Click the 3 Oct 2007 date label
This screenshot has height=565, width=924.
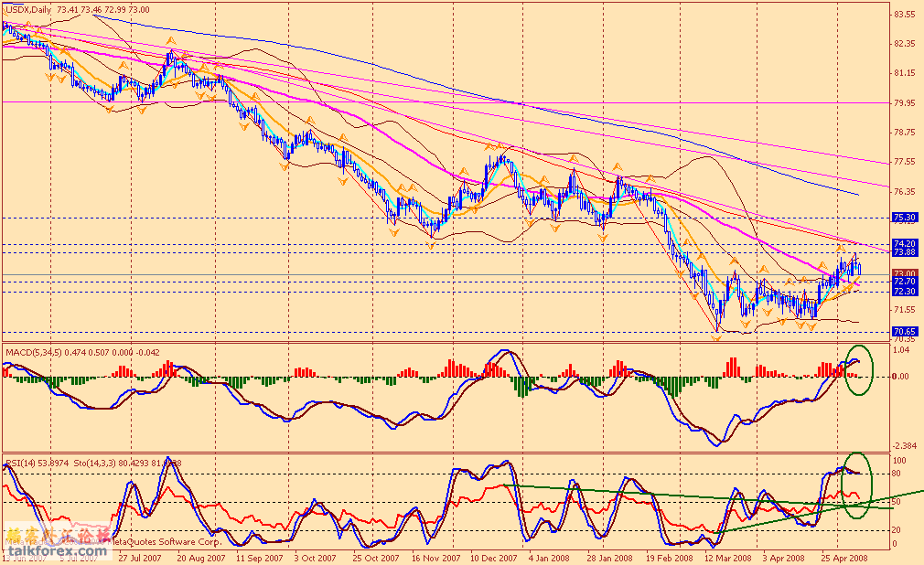[315, 558]
